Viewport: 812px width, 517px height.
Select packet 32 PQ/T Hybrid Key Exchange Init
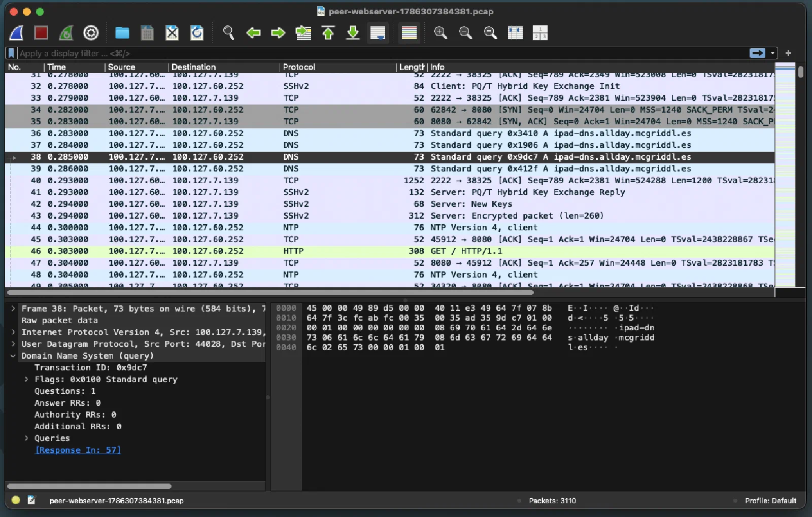[x=390, y=86]
